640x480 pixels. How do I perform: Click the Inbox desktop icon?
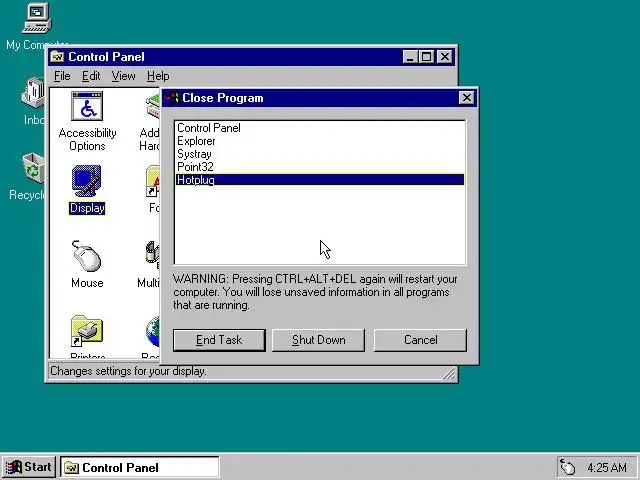[33, 93]
